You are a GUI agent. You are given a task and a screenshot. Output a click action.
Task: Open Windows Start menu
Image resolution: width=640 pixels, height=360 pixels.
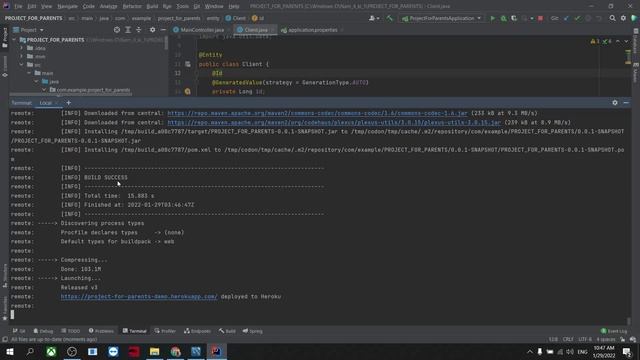pos(9,351)
